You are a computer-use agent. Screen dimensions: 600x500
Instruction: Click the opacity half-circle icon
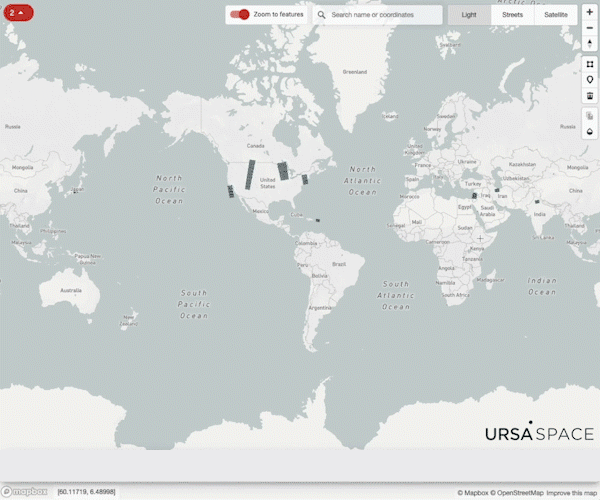(590, 132)
